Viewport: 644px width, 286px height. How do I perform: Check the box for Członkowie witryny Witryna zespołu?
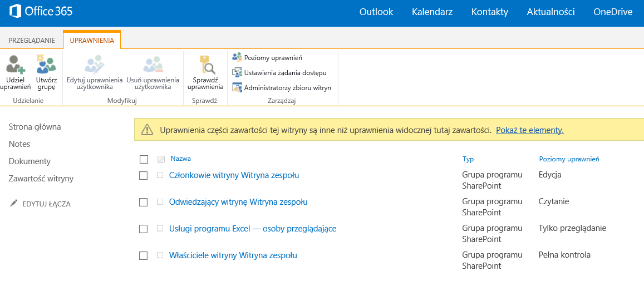pyautogui.click(x=144, y=176)
